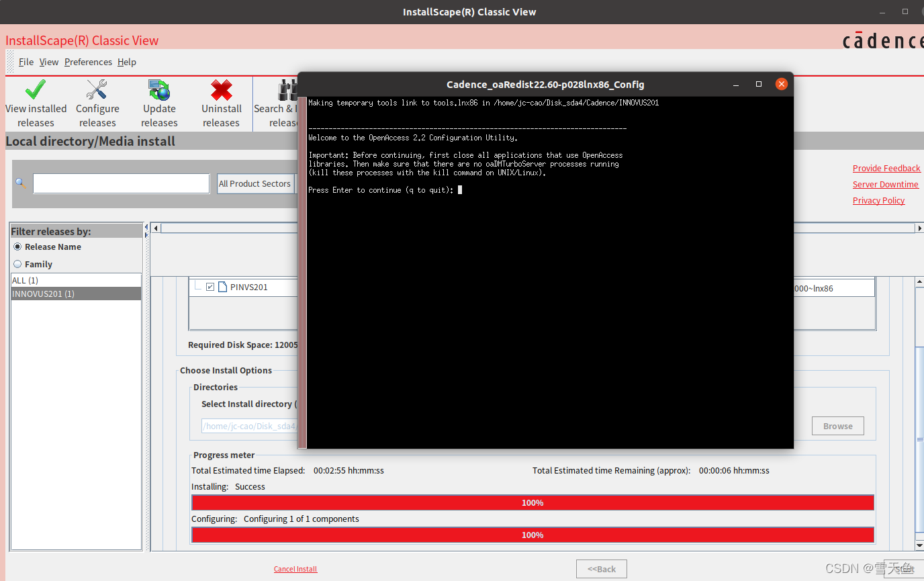Click the document icon beside PINVS201
Screen dimensions: 924x581
(x=222, y=286)
